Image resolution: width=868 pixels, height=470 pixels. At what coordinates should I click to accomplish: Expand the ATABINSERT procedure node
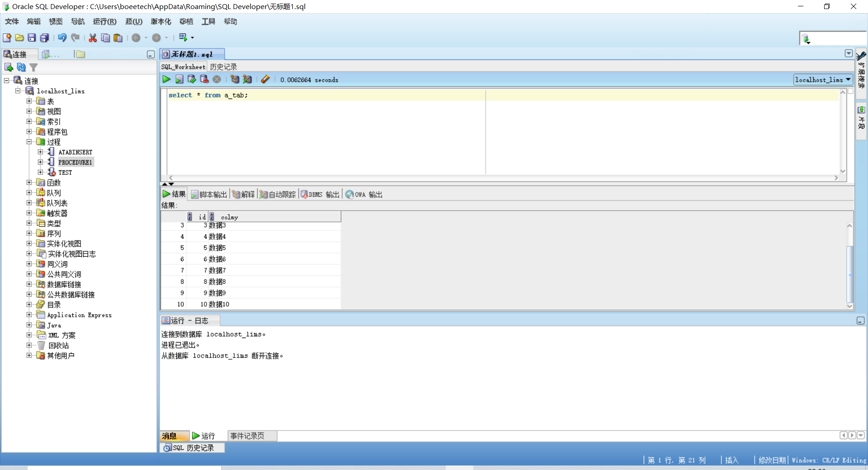pos(40,152)
